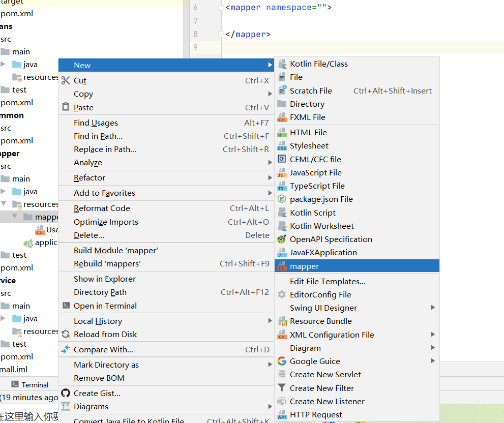Select the File entry in New submenu

pos(357,77)
